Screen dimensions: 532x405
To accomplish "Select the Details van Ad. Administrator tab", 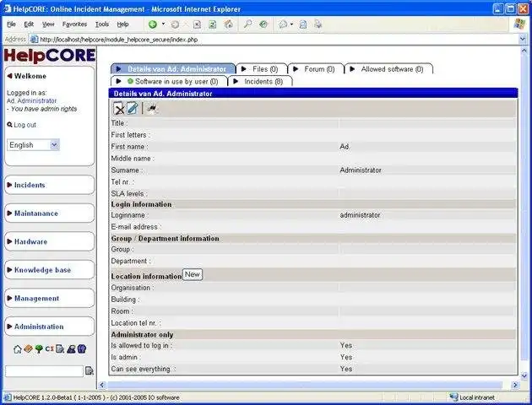I will point(173,69).
